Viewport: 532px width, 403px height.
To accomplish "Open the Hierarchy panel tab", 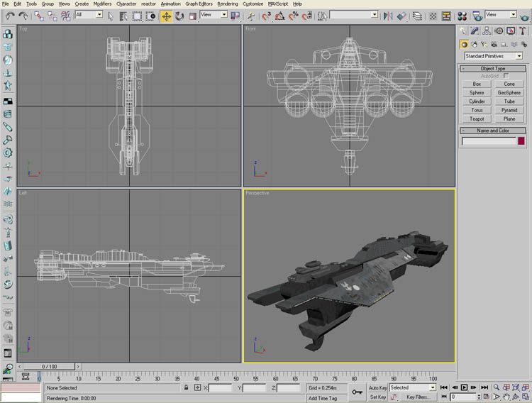I will tap(487, 31).
